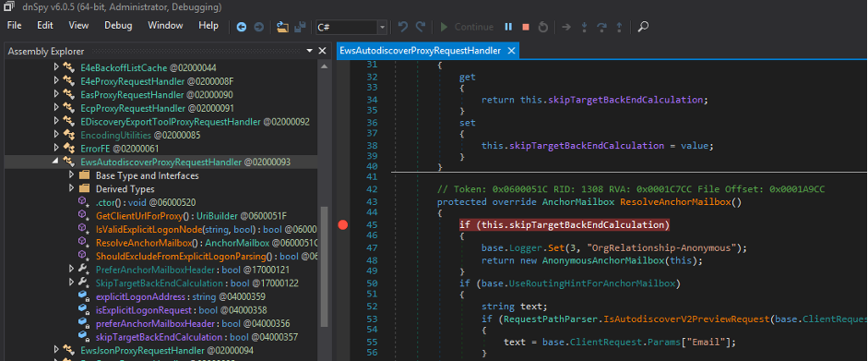
Task: Open the View menu
Action: 78,26
